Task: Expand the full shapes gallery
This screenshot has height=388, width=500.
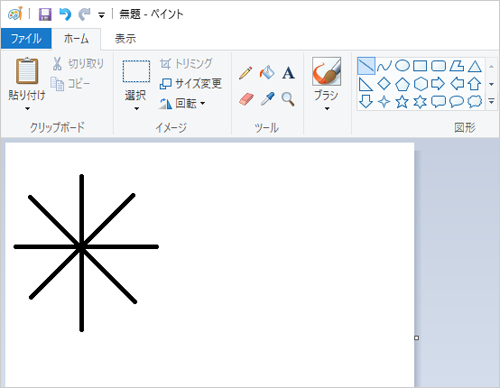Action: click(491, 101)
